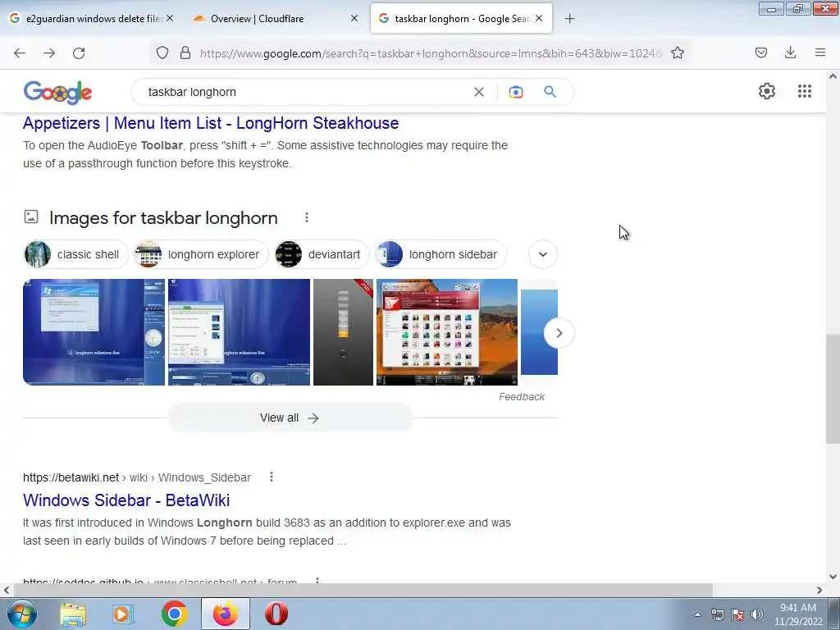The height and width of the screenshot is (630, 840).
Task: Open Google quick settings gear
Action: pyautogui.click(x=767, y=91)
